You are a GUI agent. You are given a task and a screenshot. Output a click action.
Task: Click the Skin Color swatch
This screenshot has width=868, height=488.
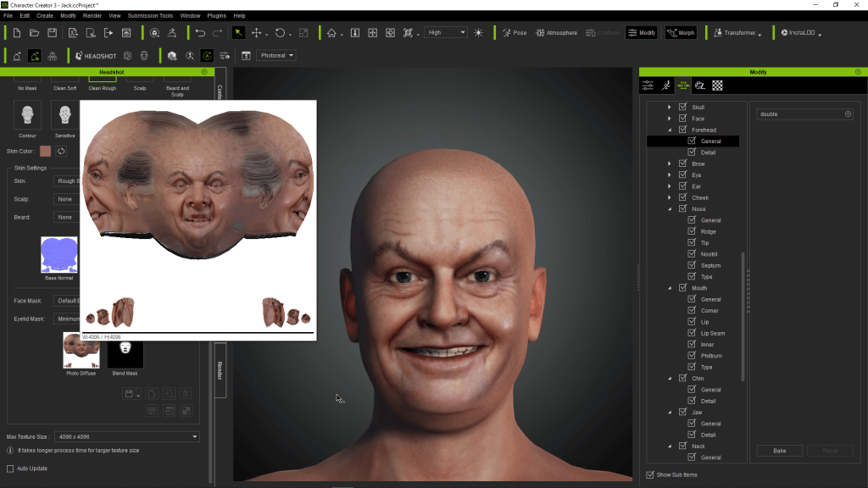[x=45, y=151]
